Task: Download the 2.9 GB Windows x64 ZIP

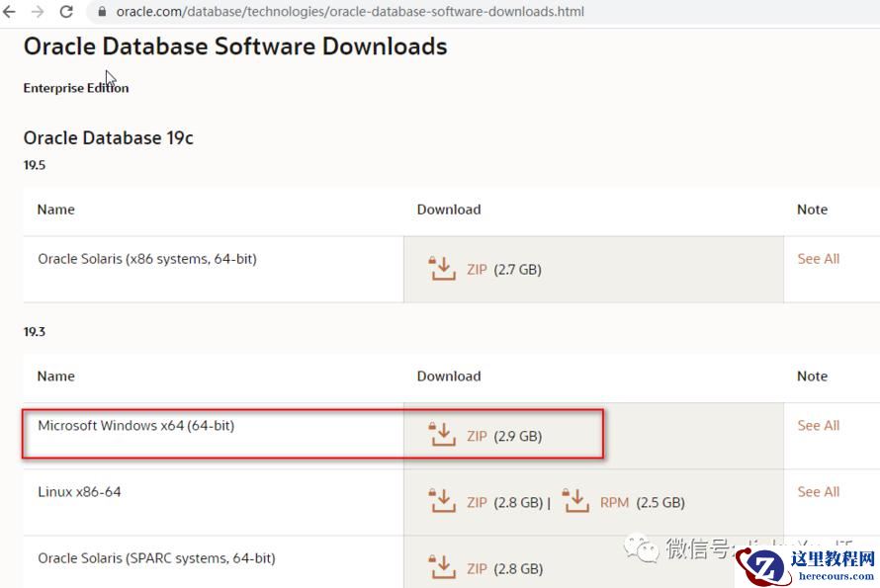Action: pos(478,436)
